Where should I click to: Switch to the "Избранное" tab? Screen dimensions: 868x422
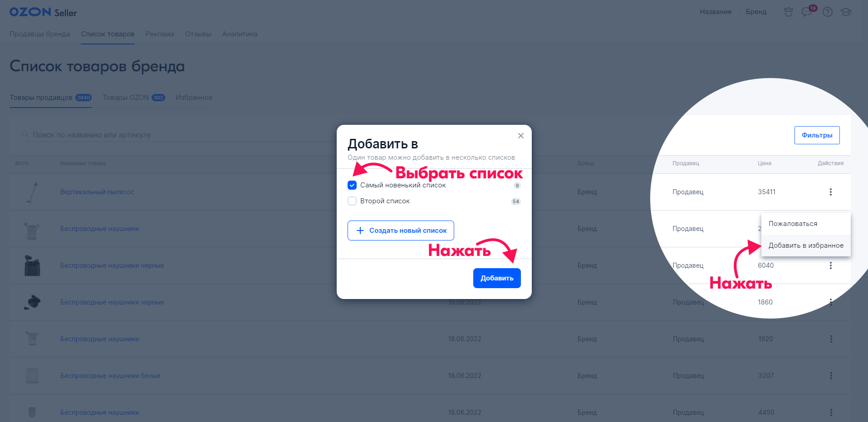[x=194, y=98]
